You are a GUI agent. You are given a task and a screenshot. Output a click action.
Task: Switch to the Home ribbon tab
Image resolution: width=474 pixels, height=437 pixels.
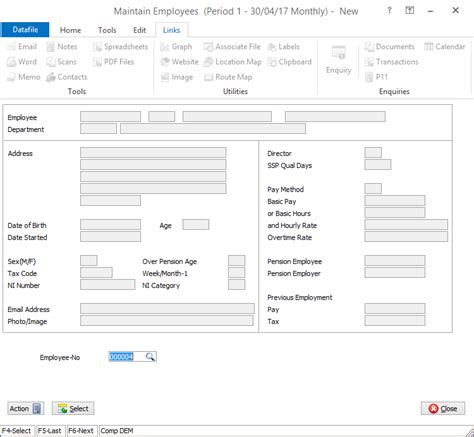click(70, 30)
